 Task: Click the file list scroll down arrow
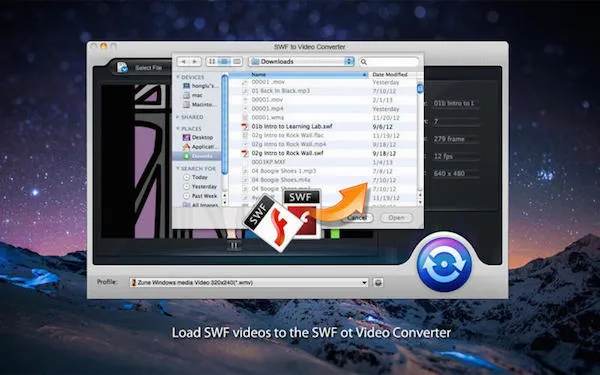click(420, 202)
